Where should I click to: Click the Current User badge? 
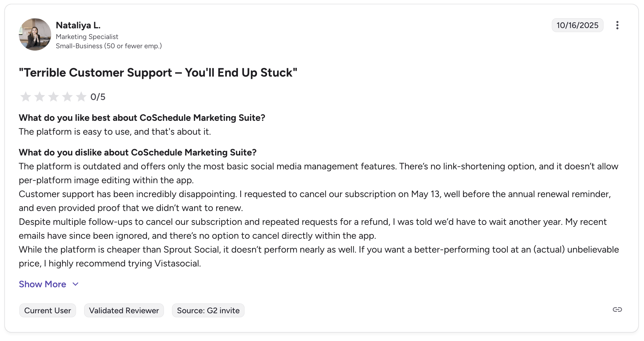click(47, 310)
